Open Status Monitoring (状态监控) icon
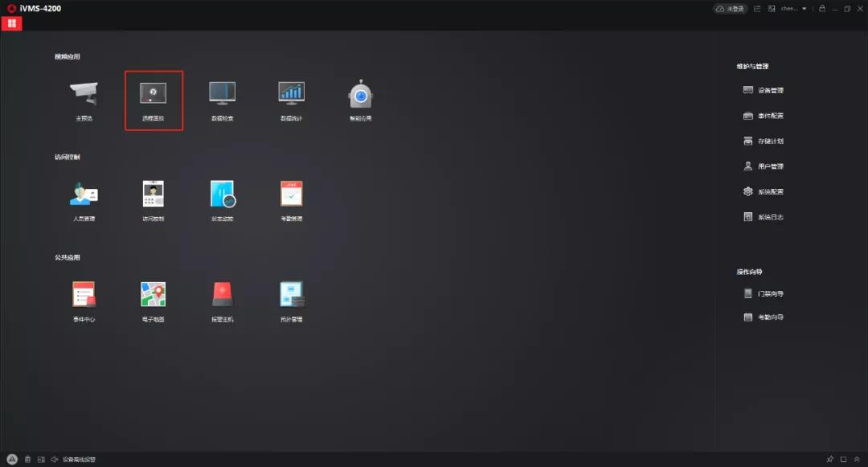 click(x=223, y=195)
